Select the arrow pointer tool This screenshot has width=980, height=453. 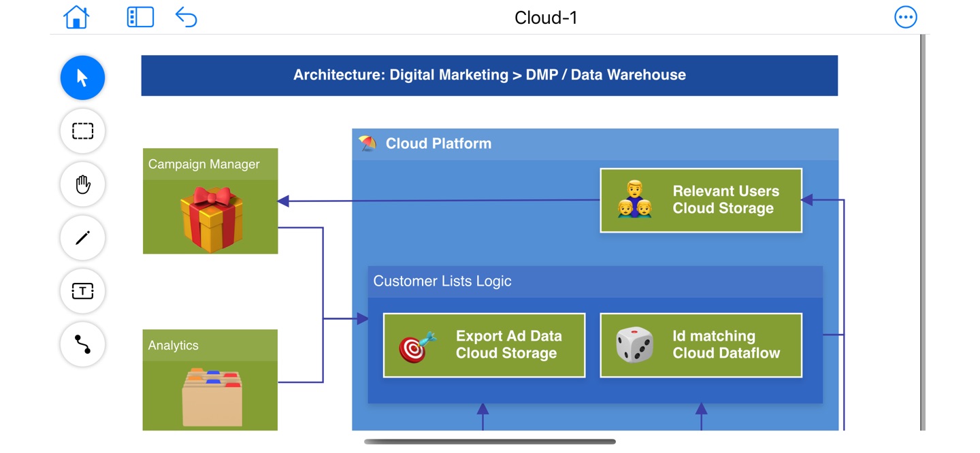pos(82,78)
